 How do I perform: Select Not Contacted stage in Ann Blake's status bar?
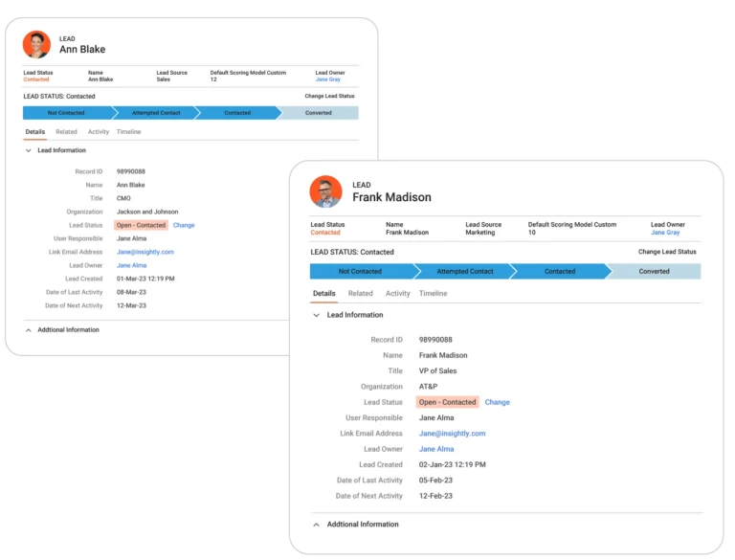[x=67, y=113]
